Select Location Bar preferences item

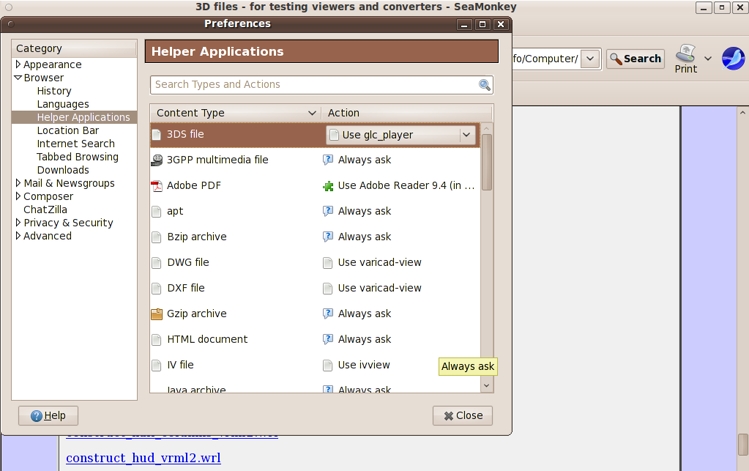pos(67,131)
